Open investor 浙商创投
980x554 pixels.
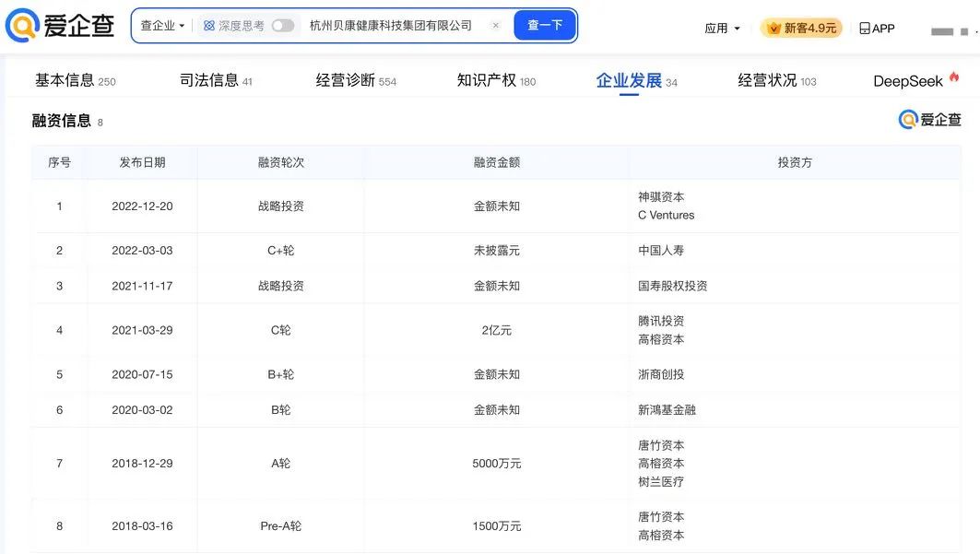(x=661, y=375)
